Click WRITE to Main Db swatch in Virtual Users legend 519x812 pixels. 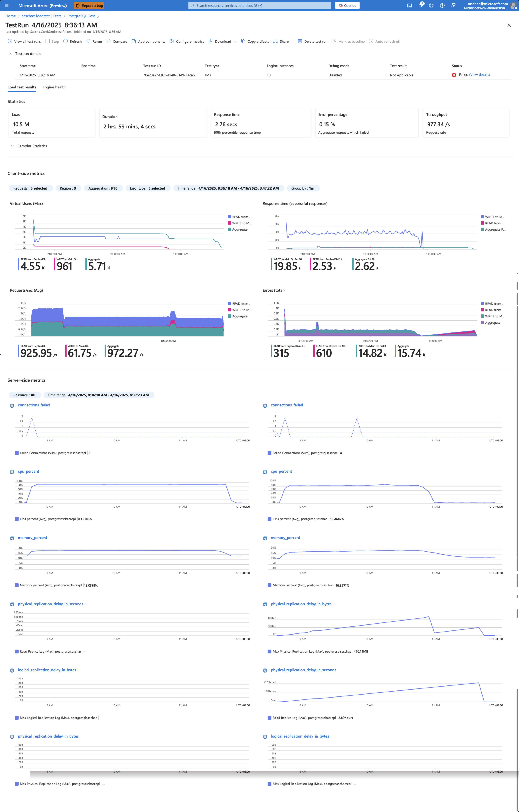click(x=229, y=223)
